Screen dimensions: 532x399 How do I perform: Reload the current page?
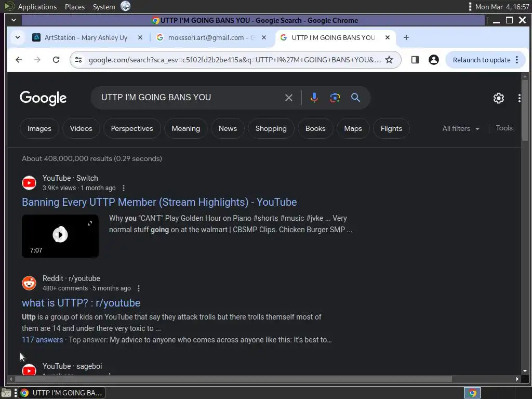click(56, 60)
